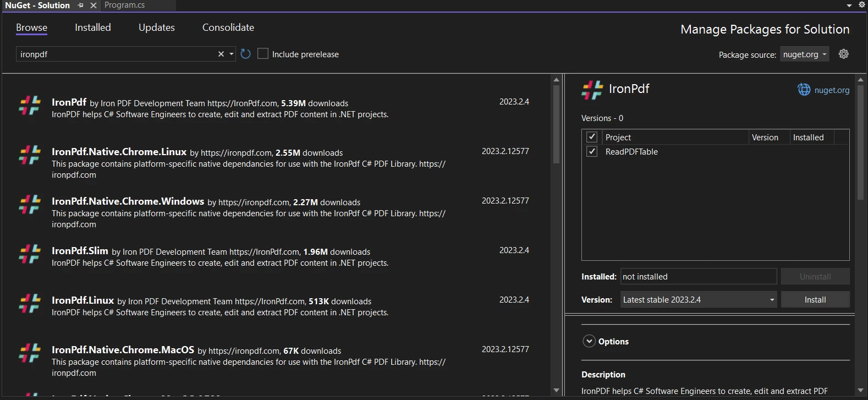The image size is (868, 400).
Task: Click the Manage Packages for Solution heading
Action: pyautogui.click(x=765, y=30)
